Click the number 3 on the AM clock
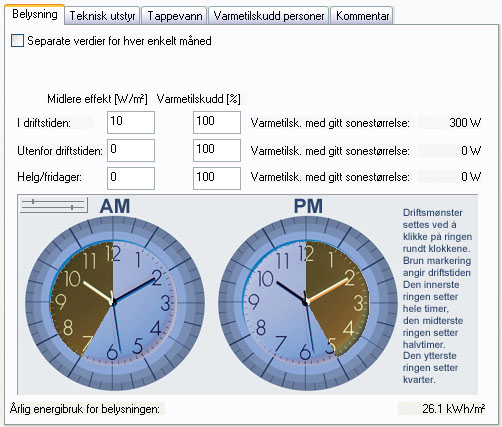The height and width of the screenshot is (427, 502). pos(165,303)
